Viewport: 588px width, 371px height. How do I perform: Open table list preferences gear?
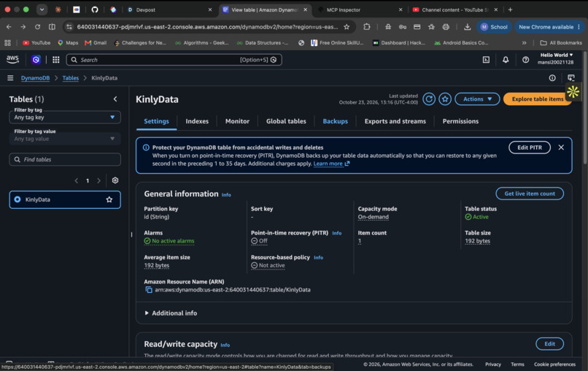115,180
